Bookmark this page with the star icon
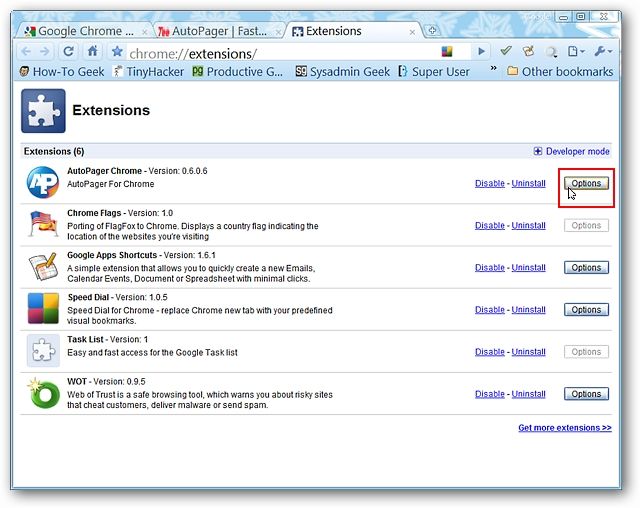The height and width of the screenshot is (508, 640). (117, 52)
